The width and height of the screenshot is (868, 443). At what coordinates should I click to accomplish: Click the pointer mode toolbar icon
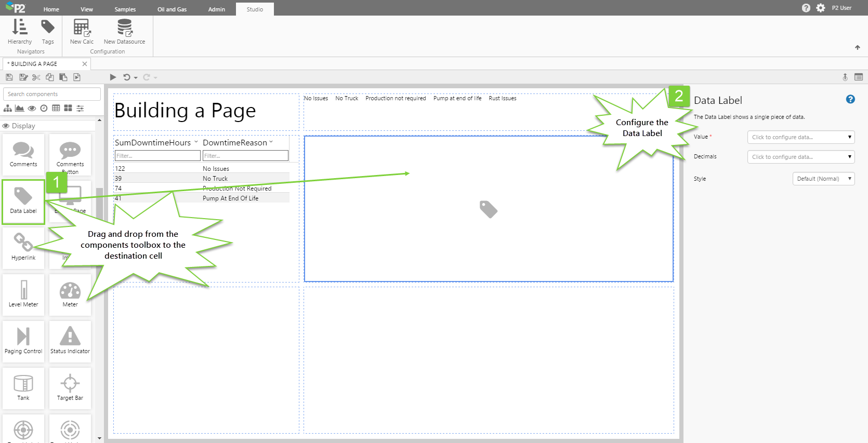point(845,77)
